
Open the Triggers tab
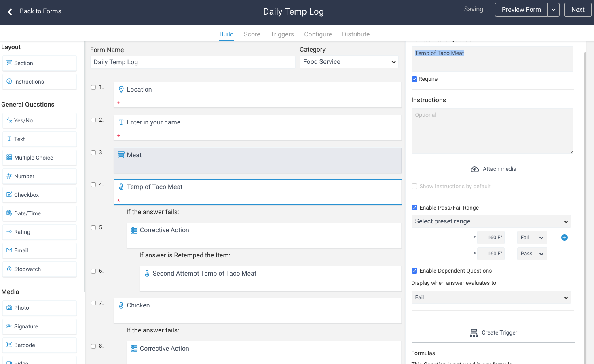[282, 34]
